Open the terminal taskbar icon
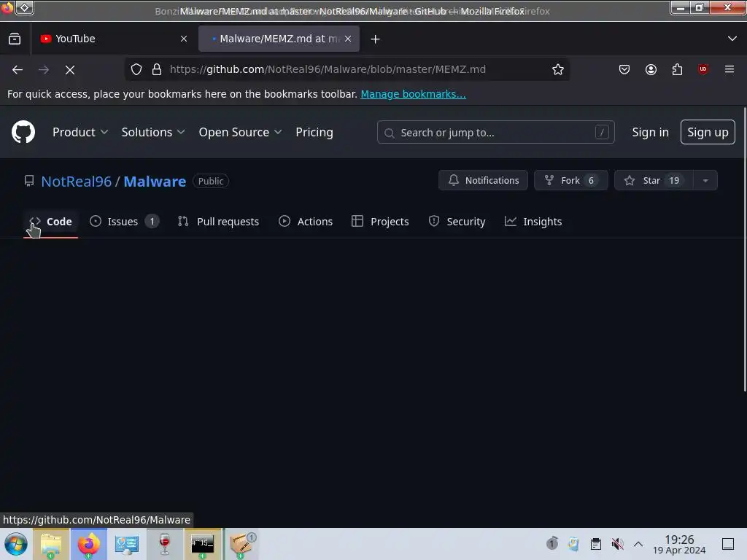This screenshot has width=747, height=560. tap(203, 544)
